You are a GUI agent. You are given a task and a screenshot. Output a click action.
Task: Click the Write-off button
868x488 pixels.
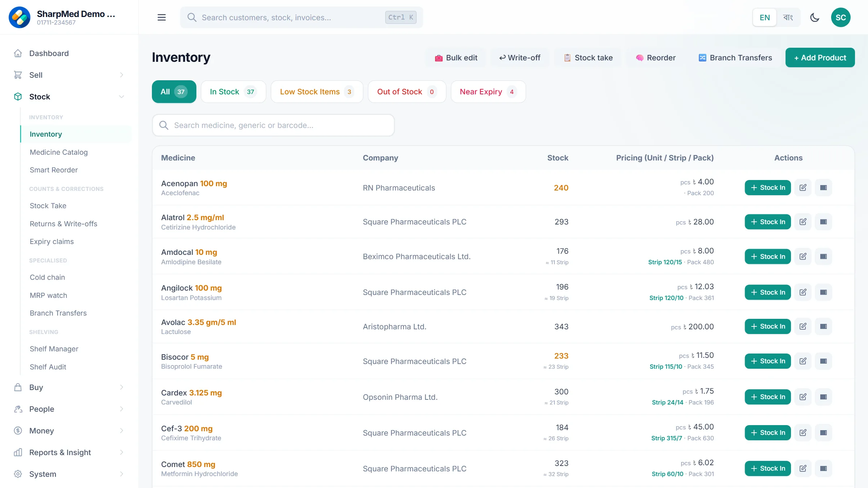click(520, 58)
